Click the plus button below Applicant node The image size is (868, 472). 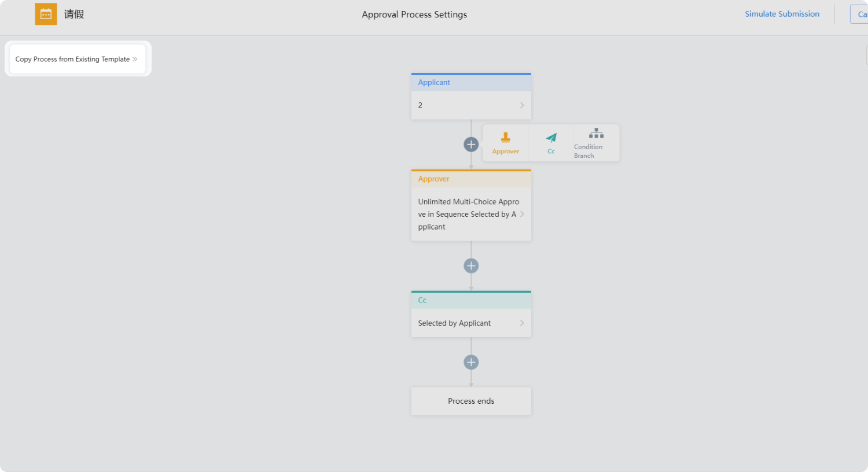471,145
